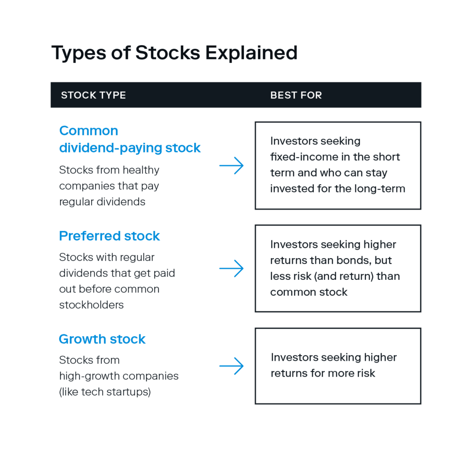This screenshot has height=451, width=476.
Task: Click the "less risk (and return) than" line
Action: click(335, 276)
